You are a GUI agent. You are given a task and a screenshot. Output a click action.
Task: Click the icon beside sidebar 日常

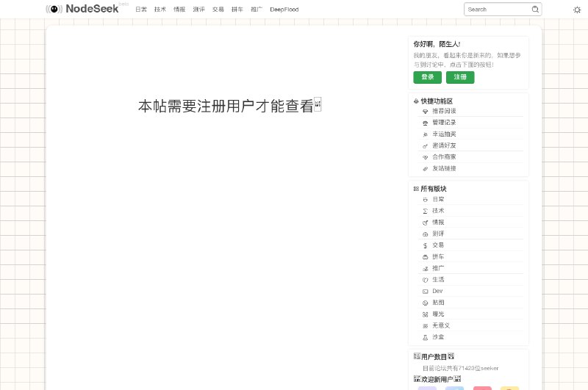click(x=426, y=200)
